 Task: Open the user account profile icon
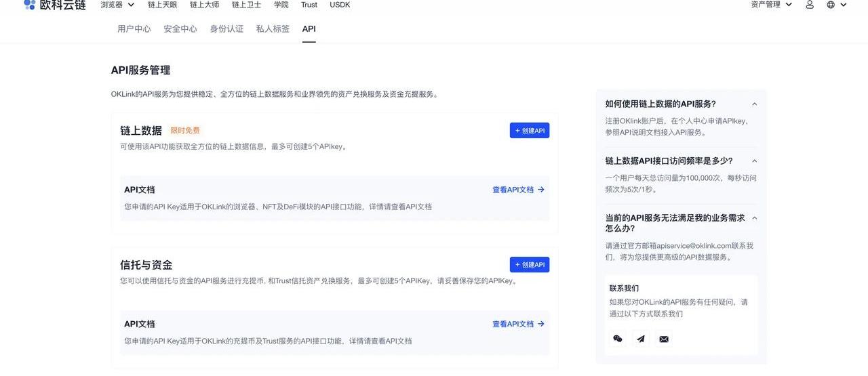click(x=810, y=5)
